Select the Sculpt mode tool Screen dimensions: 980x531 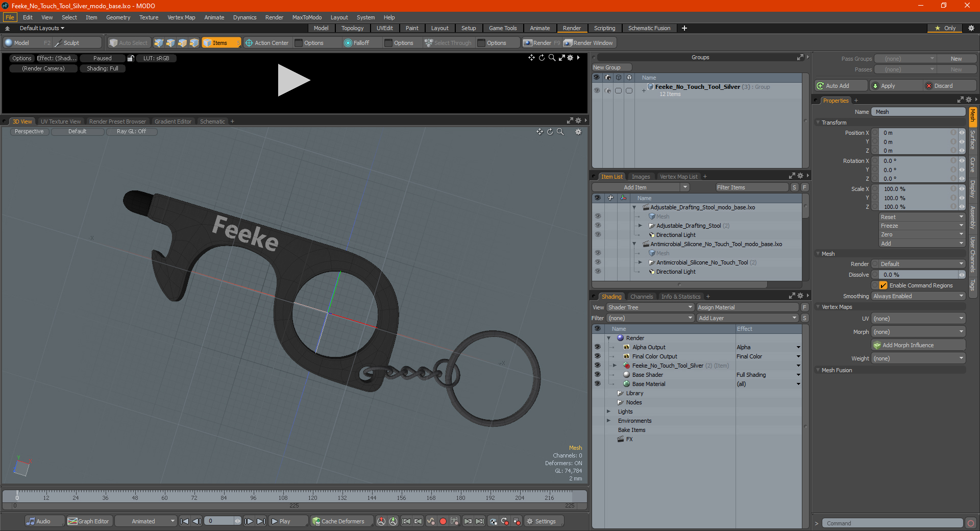coord(77,43)
